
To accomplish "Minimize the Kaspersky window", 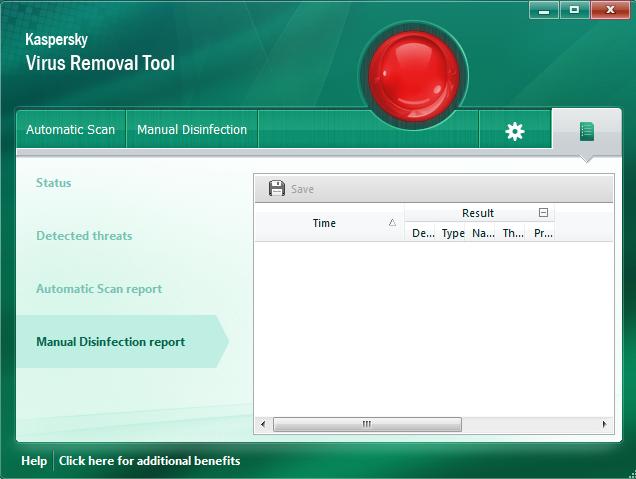I will click(x=544, y=10).
